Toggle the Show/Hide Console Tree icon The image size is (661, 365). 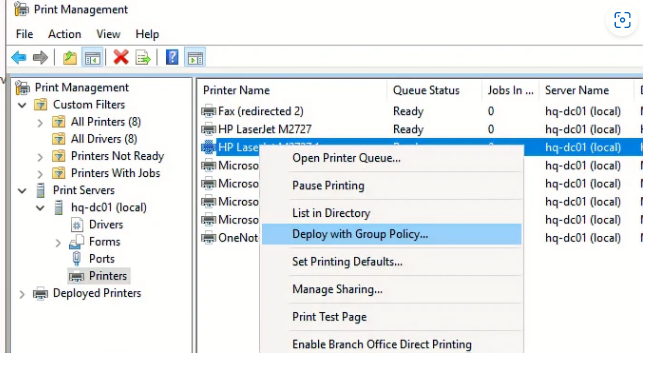point(92,57)
